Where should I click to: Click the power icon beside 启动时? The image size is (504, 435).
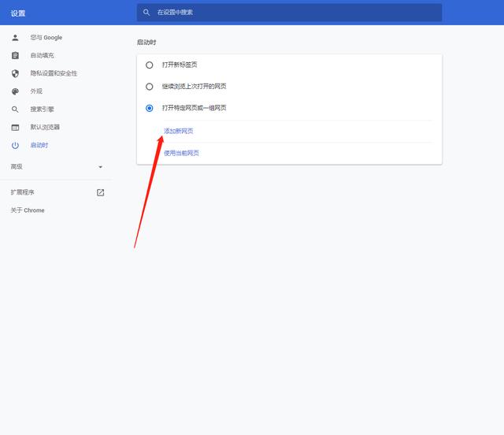pyautogui.click(x=15, y=146)
